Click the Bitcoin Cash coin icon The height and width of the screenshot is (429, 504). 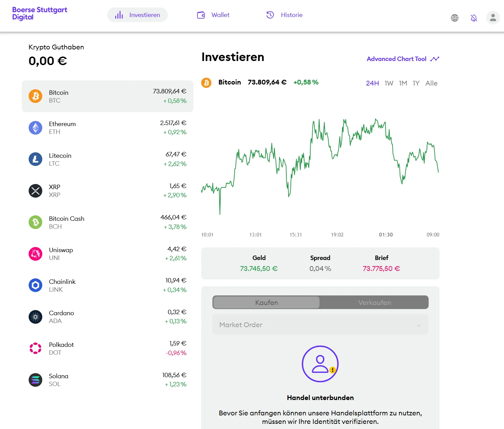(x=35, y=222)
